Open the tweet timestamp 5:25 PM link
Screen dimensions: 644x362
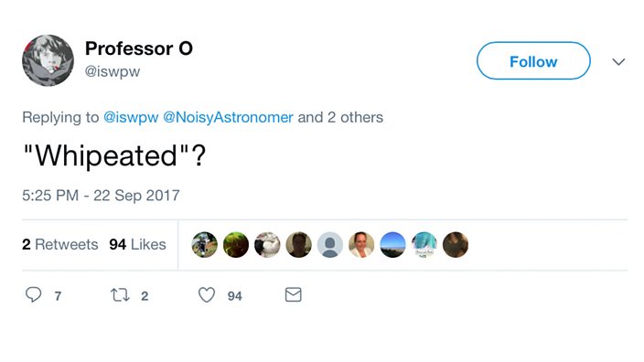101,196
